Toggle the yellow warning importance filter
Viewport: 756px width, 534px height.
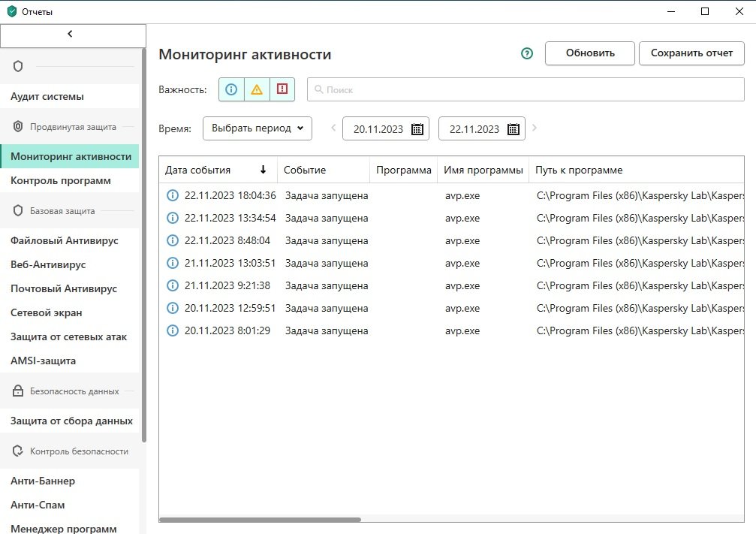pos(257,89)
